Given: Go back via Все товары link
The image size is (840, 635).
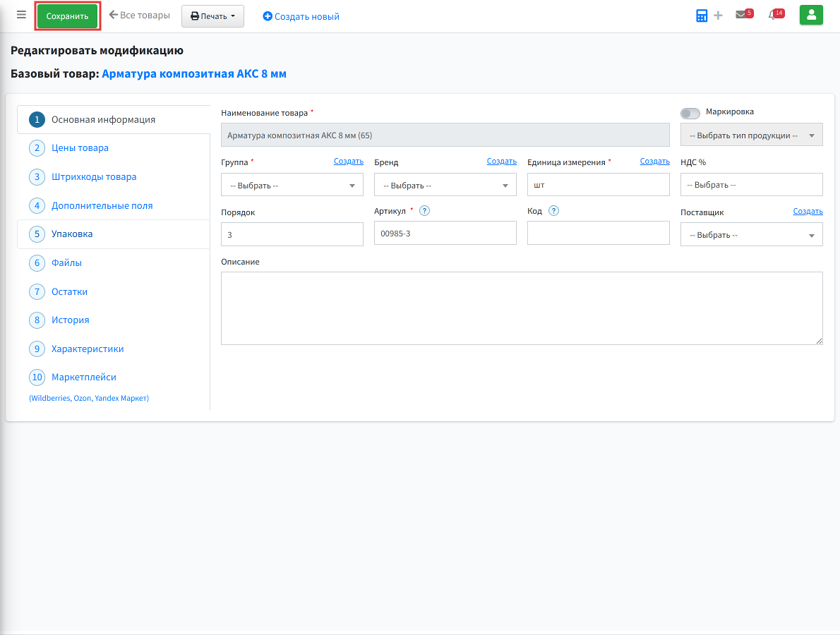Looking at the screenshot, I should tap(139, 16).
